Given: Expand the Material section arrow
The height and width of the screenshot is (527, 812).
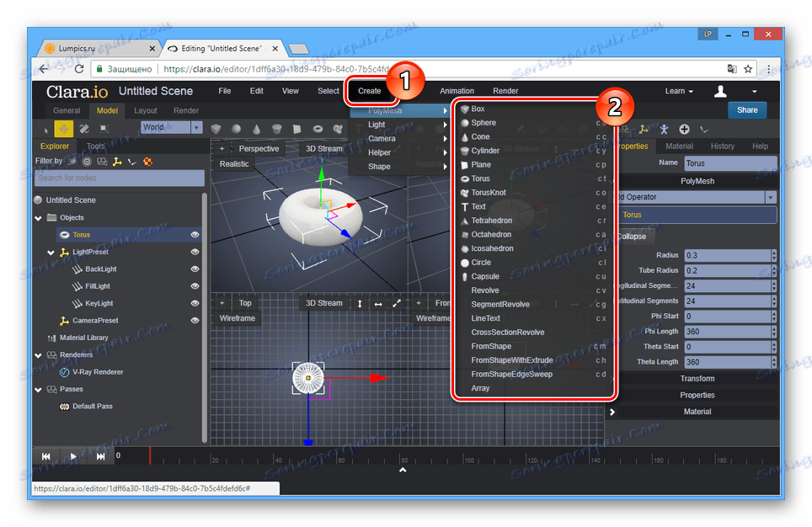Looking at the screenshot, I should click(612, 412).
